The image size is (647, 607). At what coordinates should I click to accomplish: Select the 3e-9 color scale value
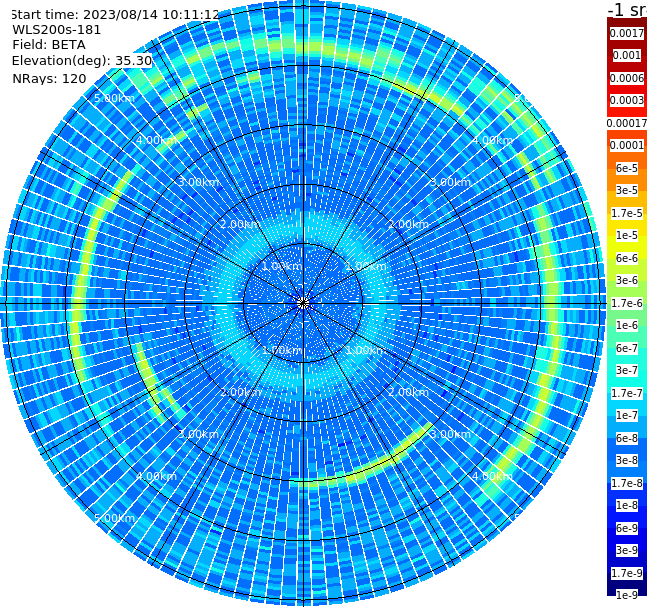pyautogui.click(x=627, y=550)
